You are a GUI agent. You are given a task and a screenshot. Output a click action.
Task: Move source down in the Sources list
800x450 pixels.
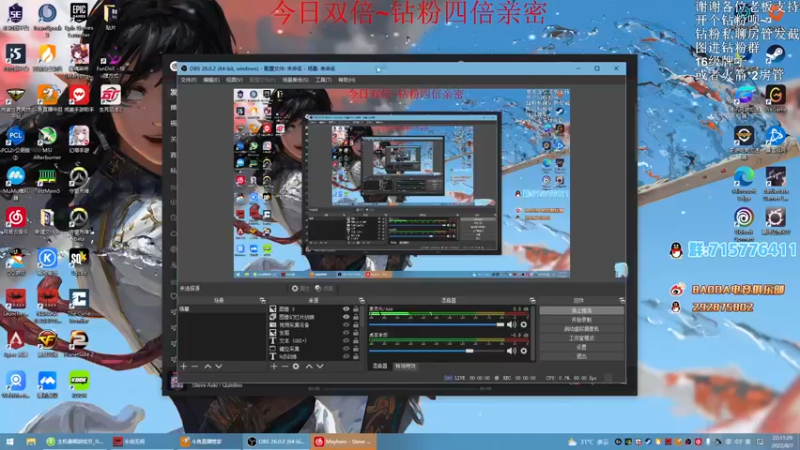click(x=320, y=366)
